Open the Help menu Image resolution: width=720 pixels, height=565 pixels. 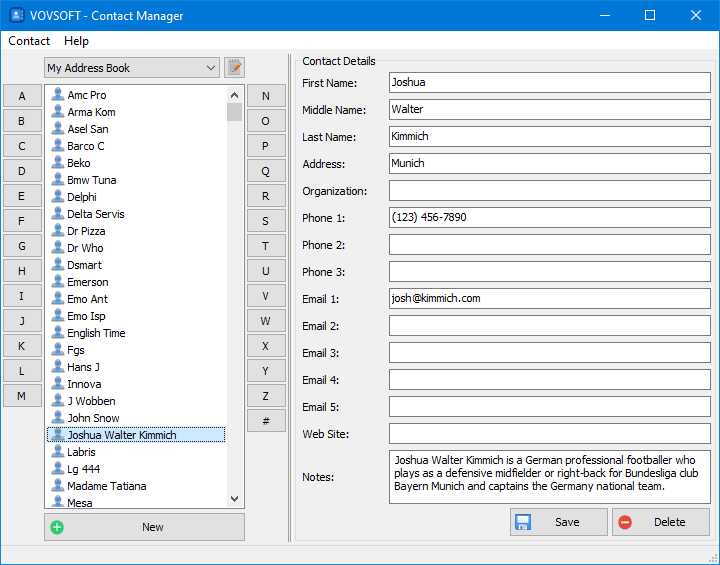click(x=76, y=41)
